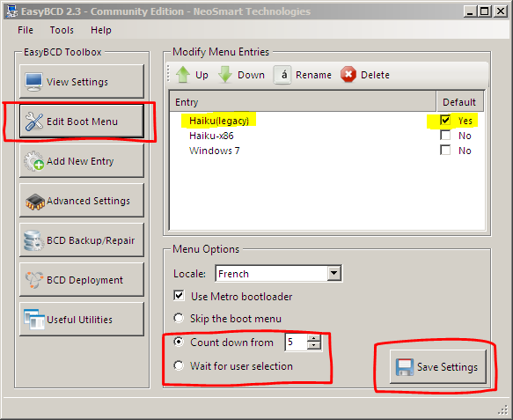The image size is (513, 420).
Task: Select Skip the boot menu option
Action: pyautogui.click(x=179, y=318)
